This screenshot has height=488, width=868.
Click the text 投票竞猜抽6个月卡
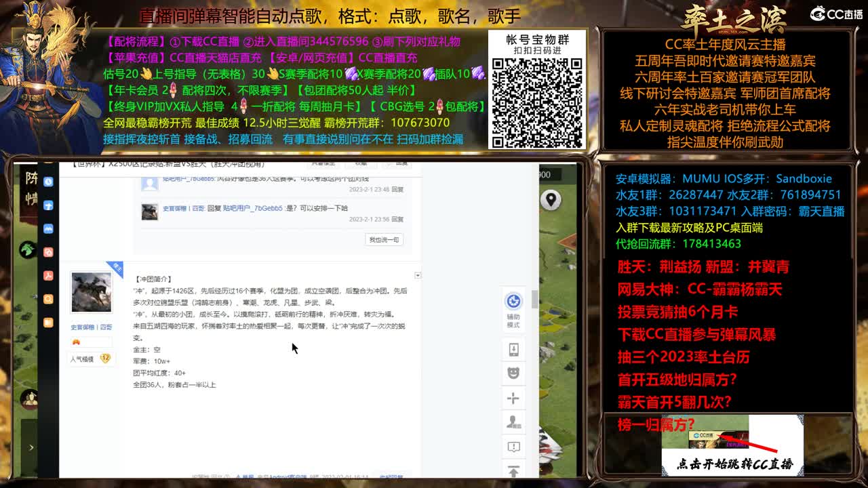coord(677,312)
